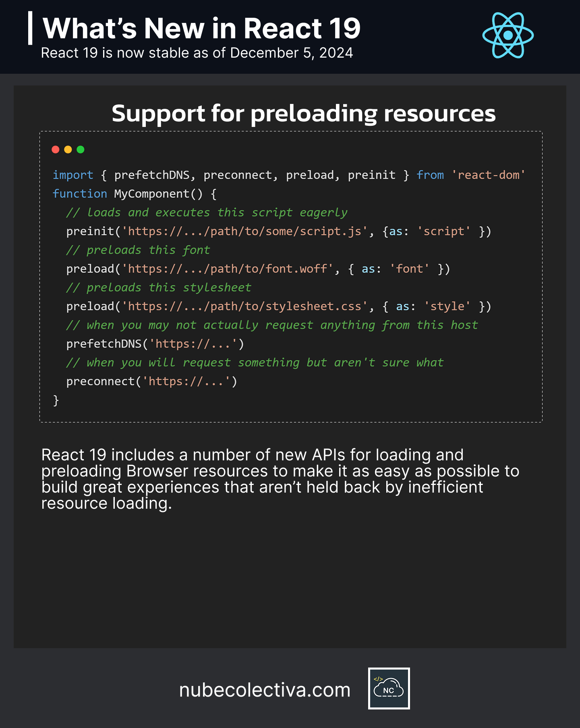This screenshot has width=580, height=728.
Task: Click the function MyComponent declaration
Action: (135, 194)
